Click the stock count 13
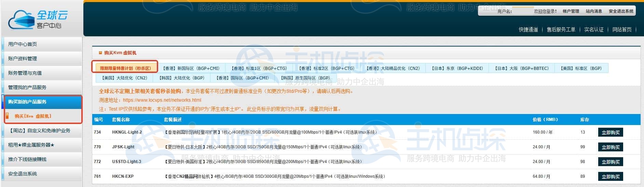 tap(583, 132)
